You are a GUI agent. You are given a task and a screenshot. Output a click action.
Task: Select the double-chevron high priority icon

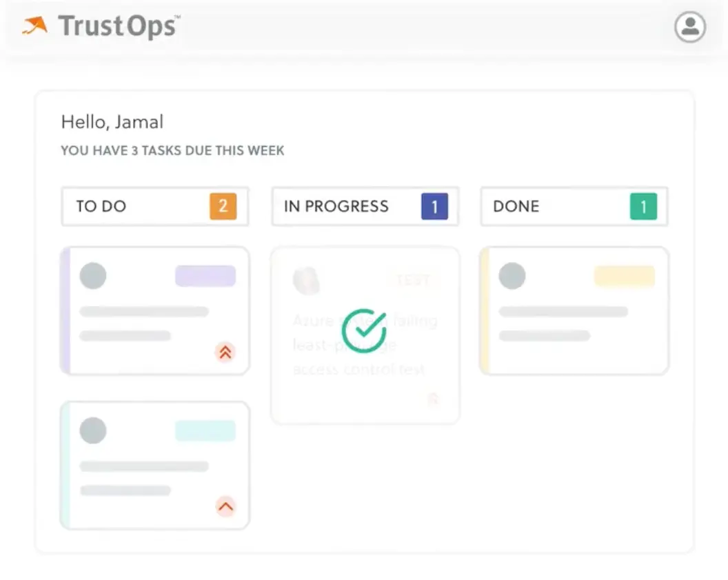tap(225, 352)
